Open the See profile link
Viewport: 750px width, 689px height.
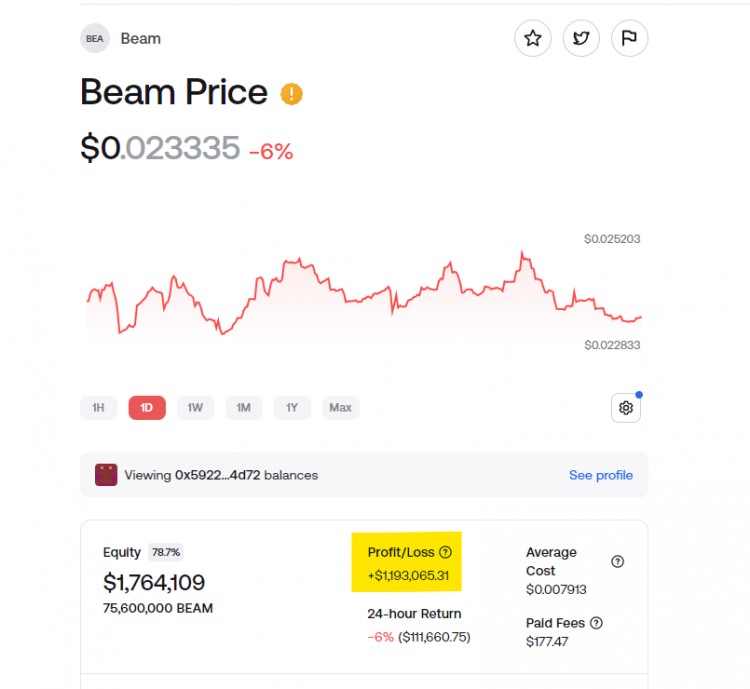(601, 475)
